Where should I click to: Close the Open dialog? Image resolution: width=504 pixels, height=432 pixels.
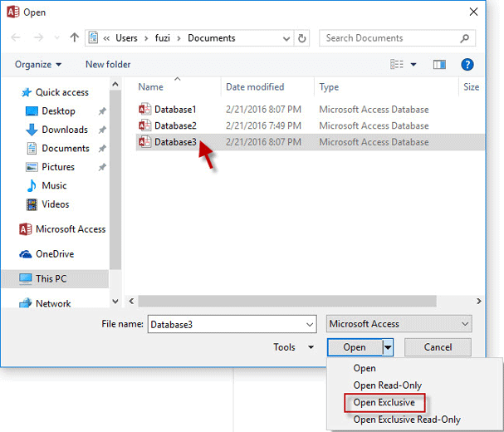[473, 12]
